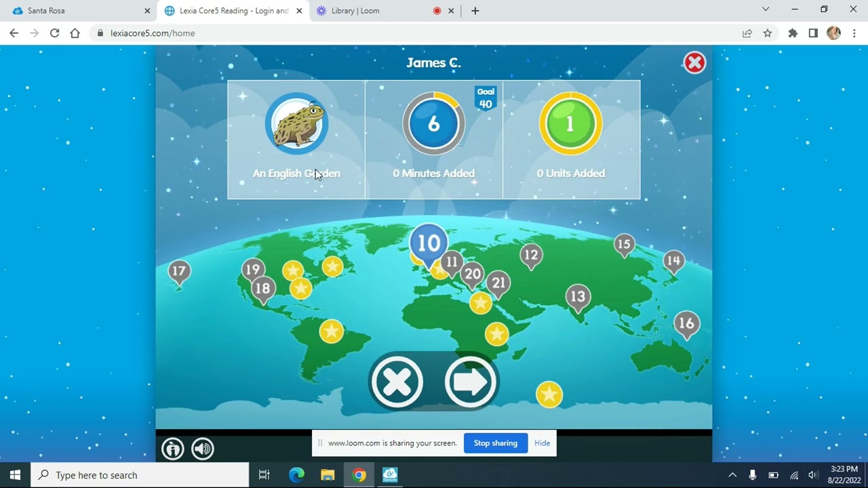Select level 12 map pin
The height and width of the screenshot is (488, 868).
pos(531,256)
